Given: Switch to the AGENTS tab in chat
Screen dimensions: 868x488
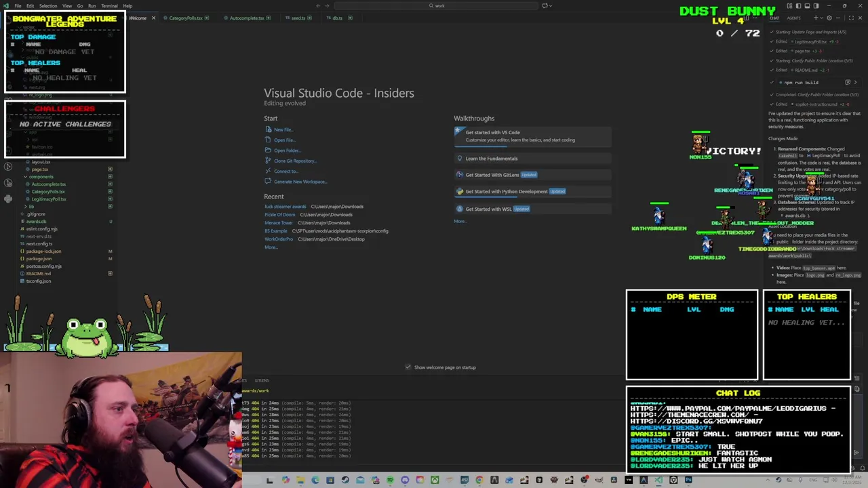Looking at the screenshot, I should [x=793, y=18].
